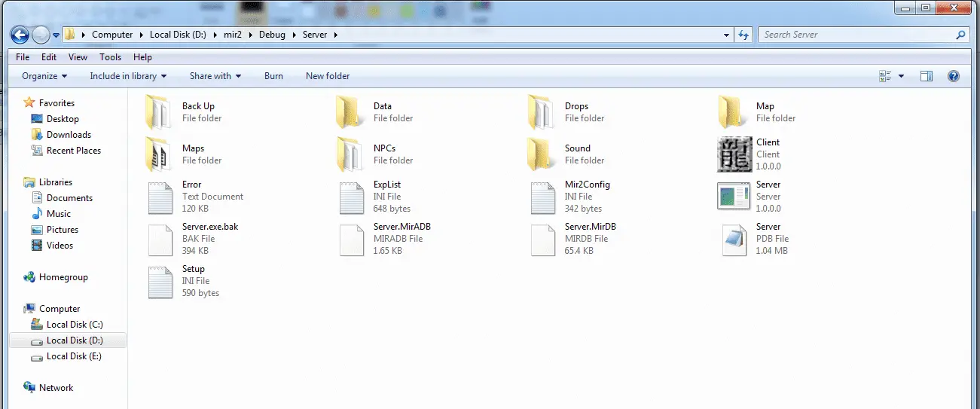Open Music library in navigation pane
This screenshot has height=409, width=980.
tap(59, 214)
